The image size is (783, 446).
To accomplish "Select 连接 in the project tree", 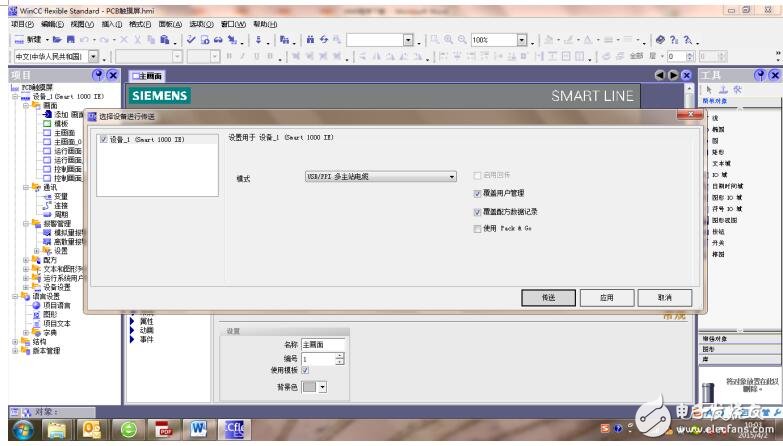I will click(60, 205).
